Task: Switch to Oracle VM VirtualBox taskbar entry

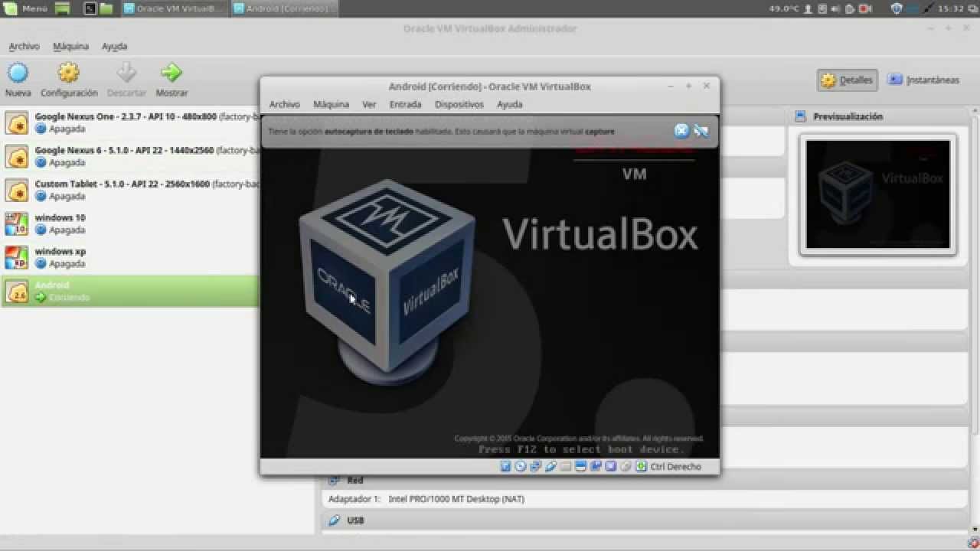Action: [174, 8]
